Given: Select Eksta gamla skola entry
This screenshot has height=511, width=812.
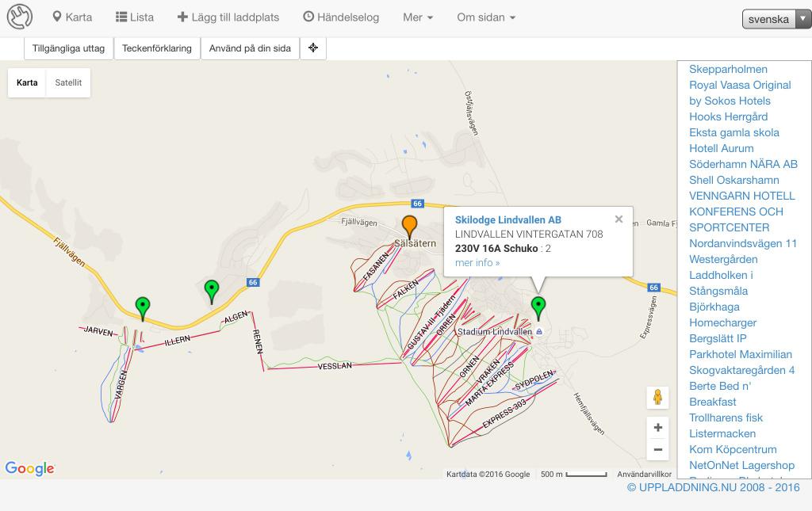Looking at the screenshot, I should (733, 132).
